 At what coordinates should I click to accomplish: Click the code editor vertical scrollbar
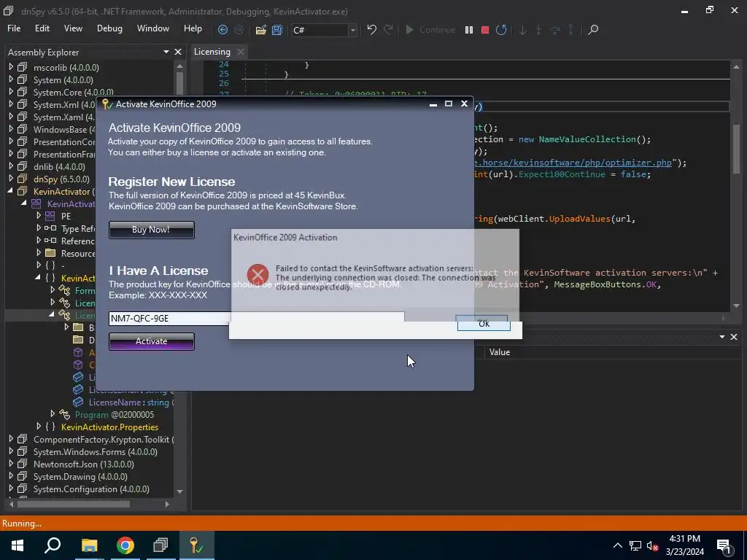click(x=736, y=147)
